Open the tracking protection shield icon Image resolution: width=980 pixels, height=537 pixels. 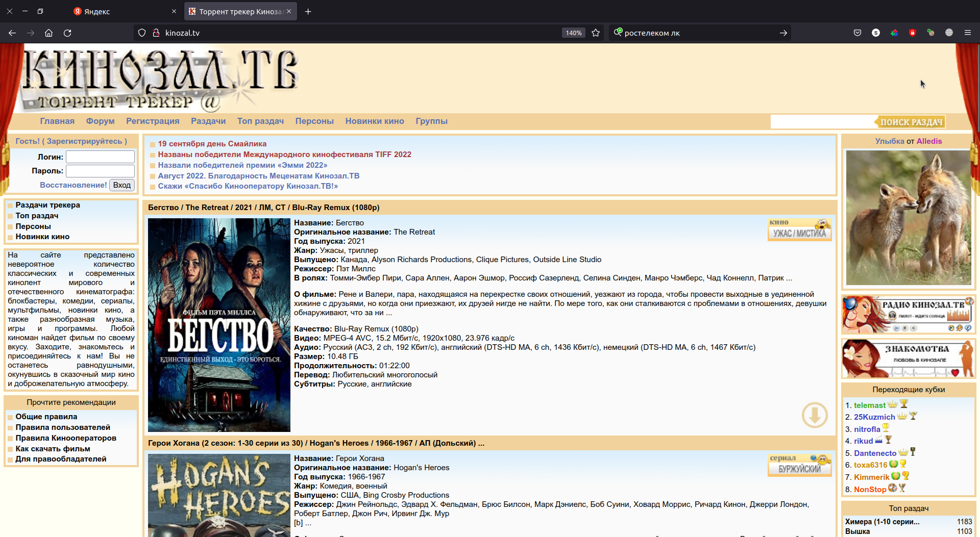(142, 33)
